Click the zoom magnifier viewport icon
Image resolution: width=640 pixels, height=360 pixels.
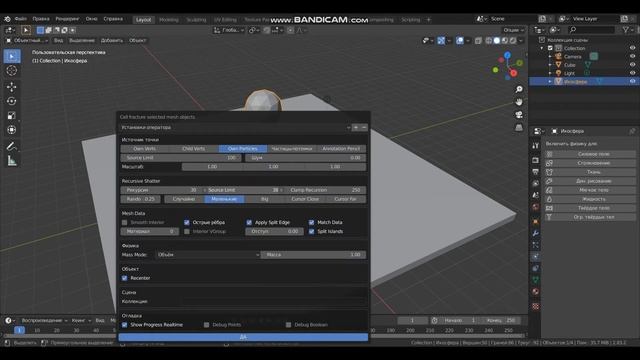tap(519, 89)
